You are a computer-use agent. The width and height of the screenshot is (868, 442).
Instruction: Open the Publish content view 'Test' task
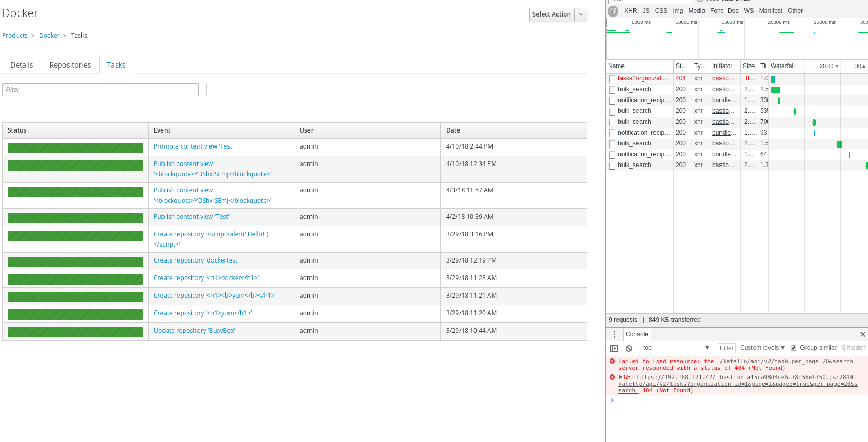pyautogui.click(x=191, y=217)
